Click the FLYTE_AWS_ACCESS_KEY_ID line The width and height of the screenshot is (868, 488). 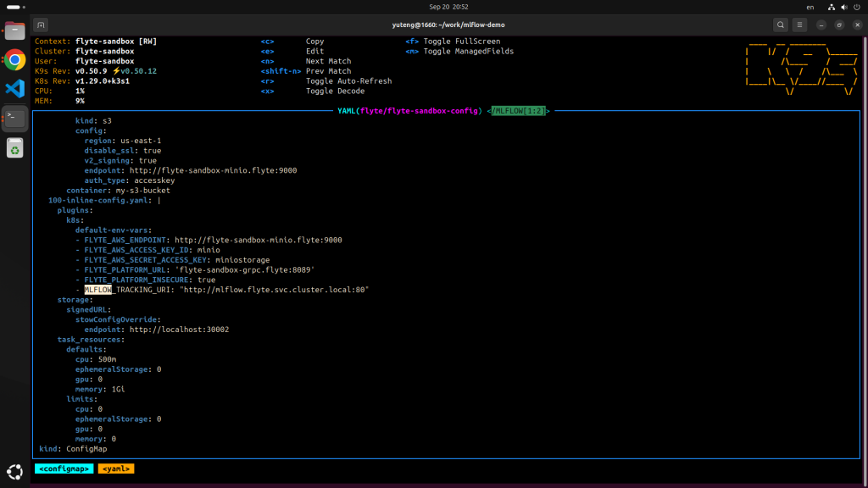147,251
